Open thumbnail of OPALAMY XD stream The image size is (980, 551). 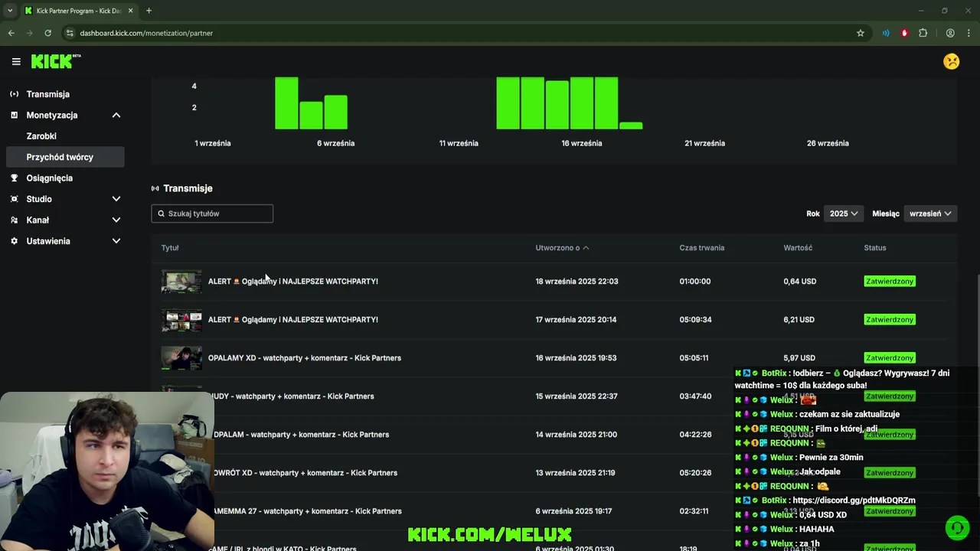coord(181,358)
